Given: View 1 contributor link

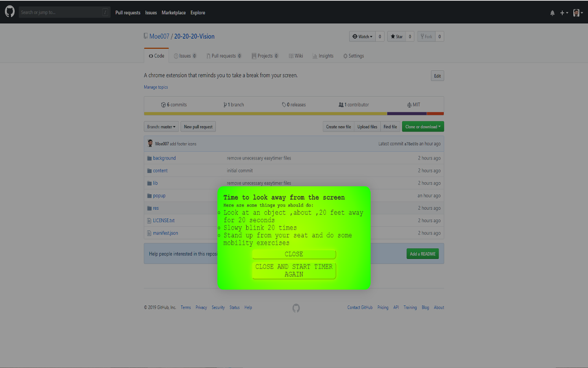Looking at the screenshot, I should point(354,104).
